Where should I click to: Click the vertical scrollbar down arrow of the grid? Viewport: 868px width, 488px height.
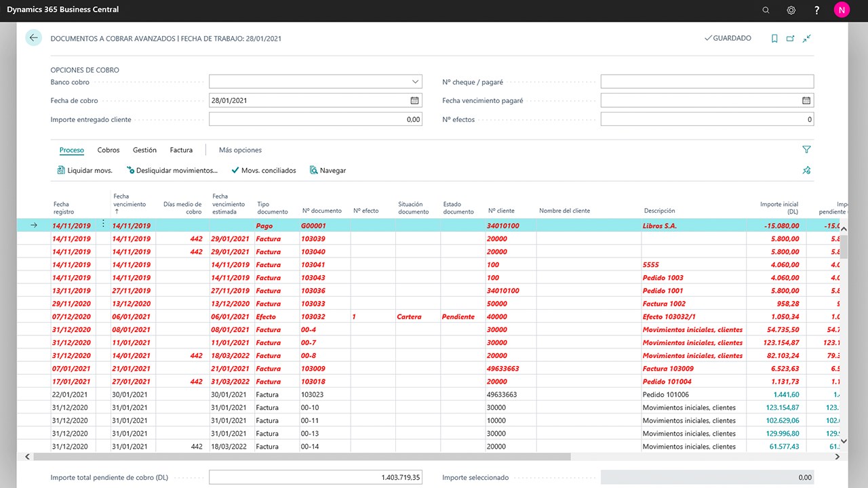844,441
